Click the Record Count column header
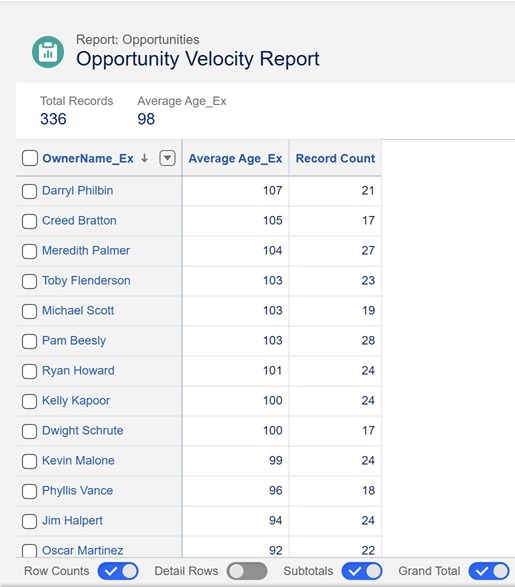 coord(335,158)
